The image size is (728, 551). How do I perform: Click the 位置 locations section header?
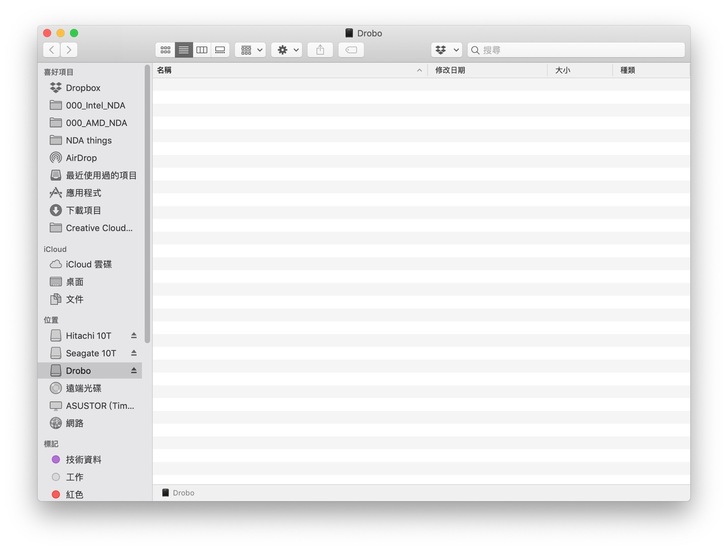pos(51,320)
